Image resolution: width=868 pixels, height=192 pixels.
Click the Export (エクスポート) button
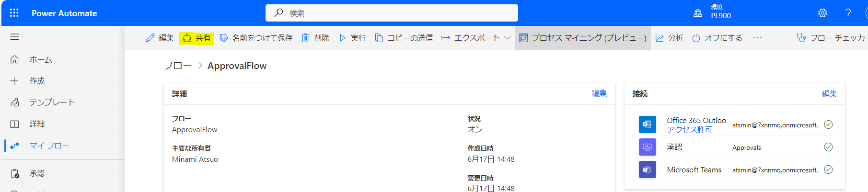point(471,38)
